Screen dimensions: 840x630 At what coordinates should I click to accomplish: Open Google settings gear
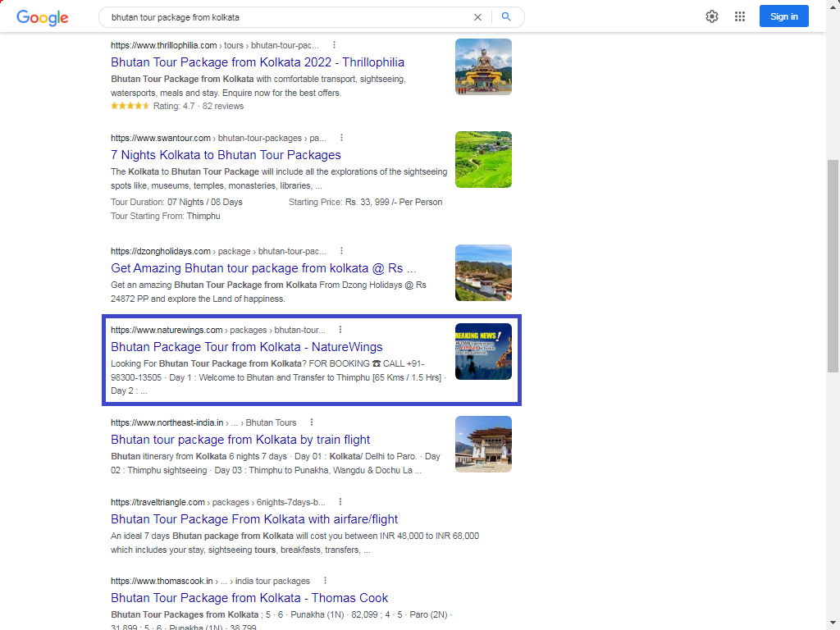pyautogui.click(x=711, y=16)
